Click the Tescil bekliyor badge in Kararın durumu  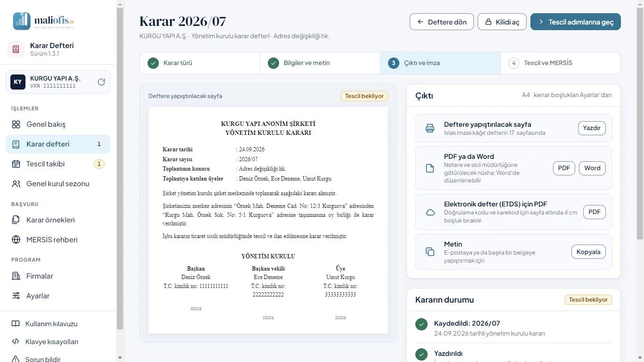pos(588,300)
